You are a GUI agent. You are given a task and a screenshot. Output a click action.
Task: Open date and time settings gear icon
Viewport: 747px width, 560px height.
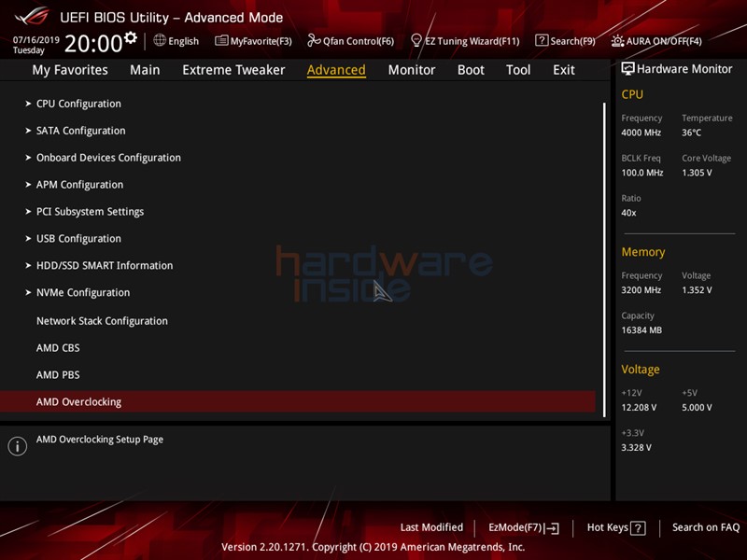pos(131,37)
